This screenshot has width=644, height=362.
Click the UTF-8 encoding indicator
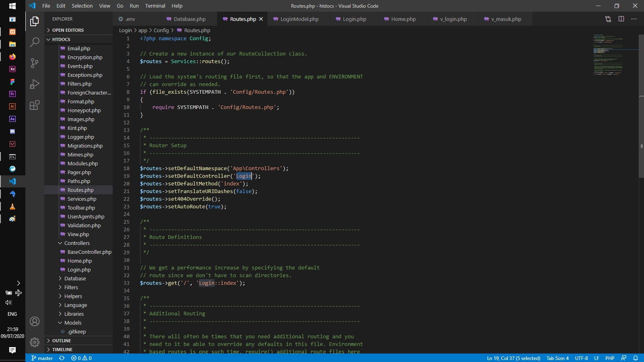pyautogui.click(x=581, y=358)
